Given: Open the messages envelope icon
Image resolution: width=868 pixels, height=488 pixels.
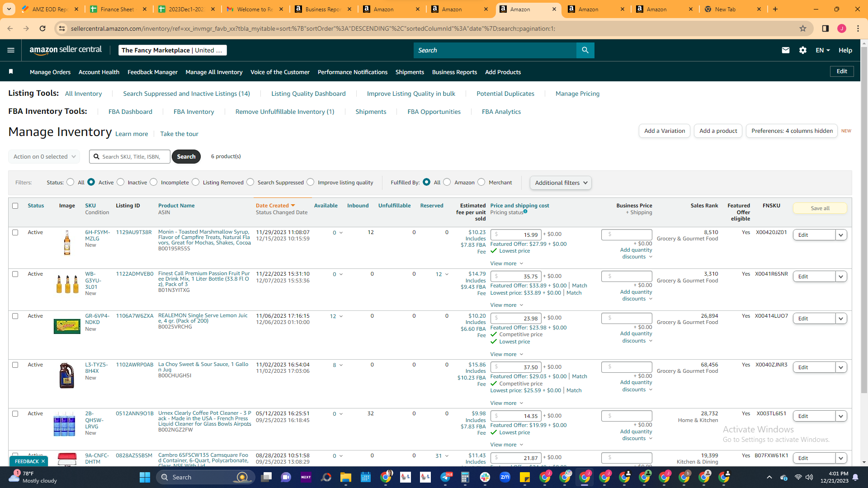Looking at the screenshot, I should (786, 50).
